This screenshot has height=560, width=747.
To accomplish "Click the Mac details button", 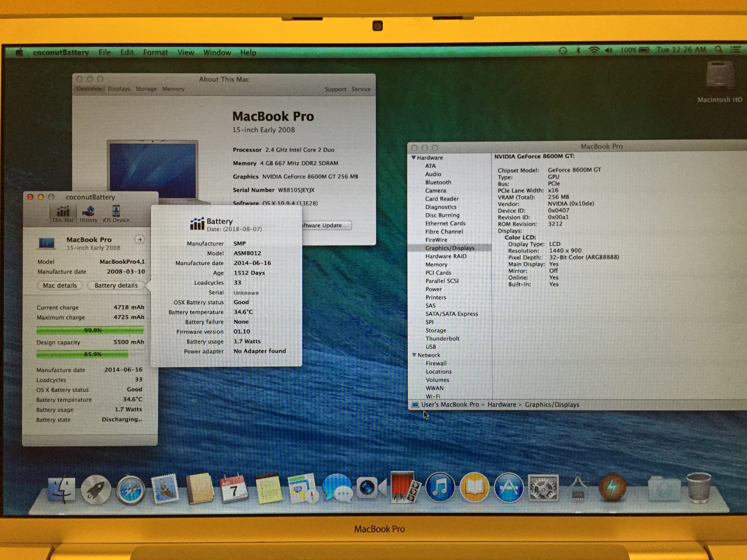I will 60,285.
